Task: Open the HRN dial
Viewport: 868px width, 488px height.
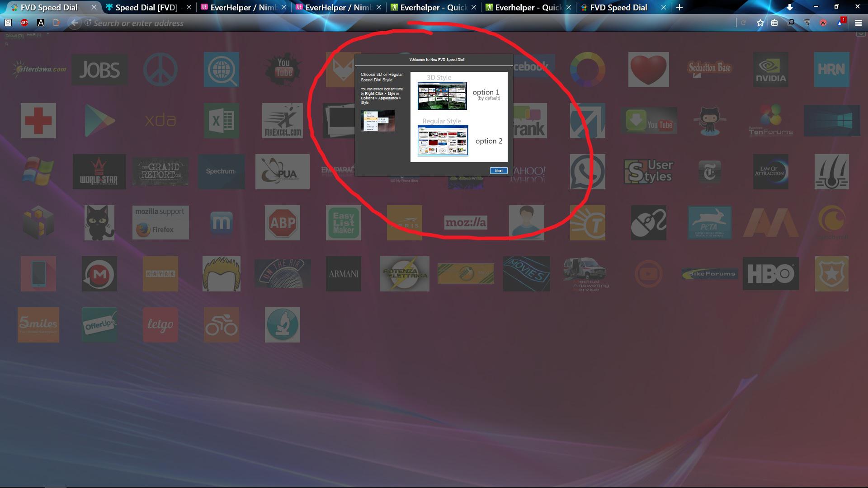Action: click(831, 70)
